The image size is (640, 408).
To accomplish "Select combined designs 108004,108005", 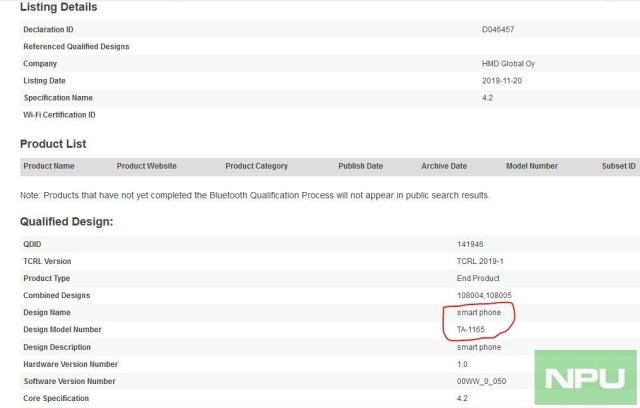I will tap(484, 295).
